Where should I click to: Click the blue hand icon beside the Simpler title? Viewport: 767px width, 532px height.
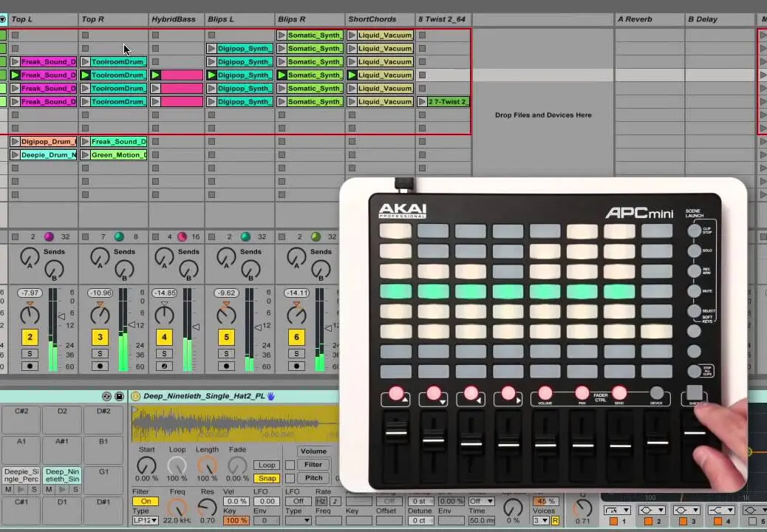pyautogui.click(x=271, y=396)
